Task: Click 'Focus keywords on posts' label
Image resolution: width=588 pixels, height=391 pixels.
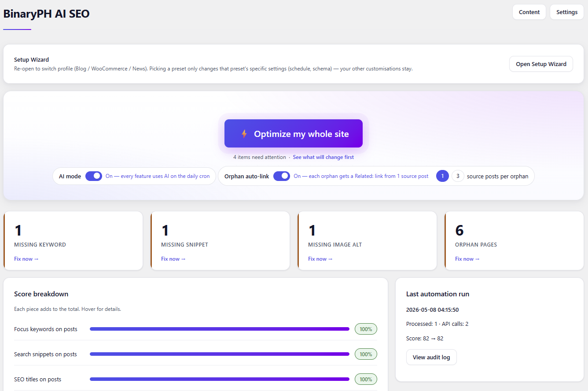Action: [46, 329]
